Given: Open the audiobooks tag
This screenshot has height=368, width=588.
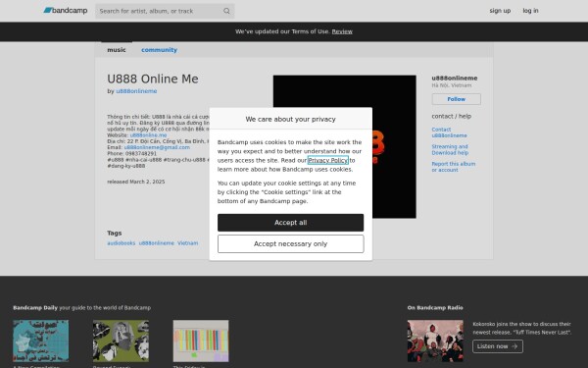Looking at the screenshot, I should [122, 243].
